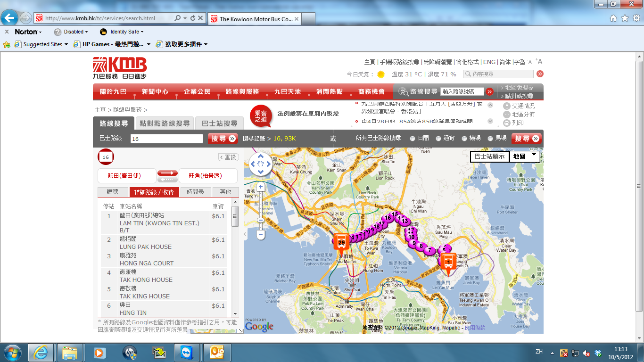The image size is (644, 362).
Task: Click the traffic condition (交通情況) icon
Action: pos(507,106)
